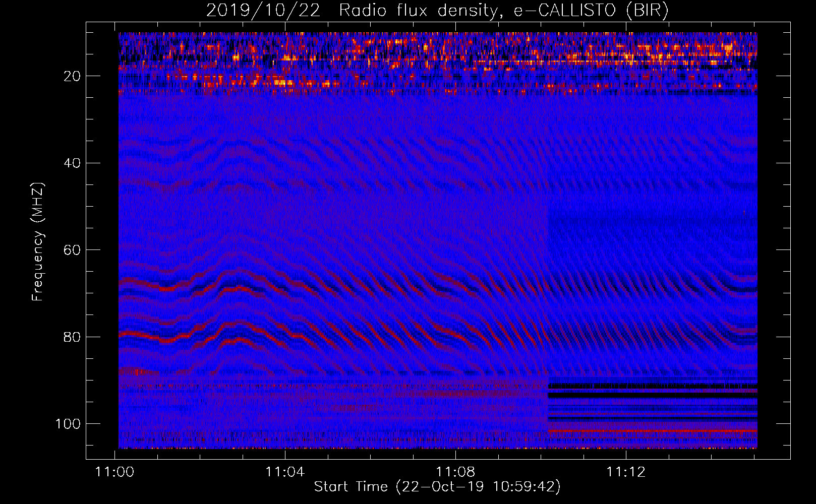Viewport: 816px width, 504px height.
Task: Click the "20" frequency tick label
Action: 72,76
